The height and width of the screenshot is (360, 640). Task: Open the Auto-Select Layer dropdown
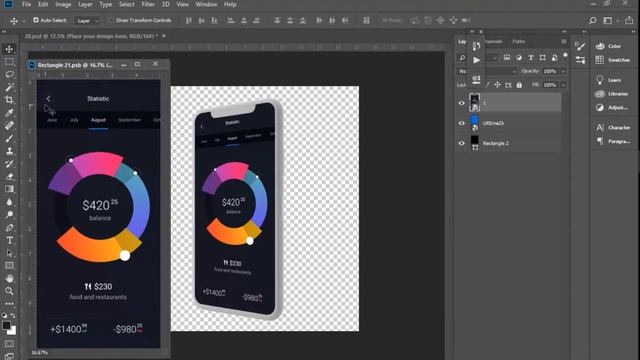88,20
